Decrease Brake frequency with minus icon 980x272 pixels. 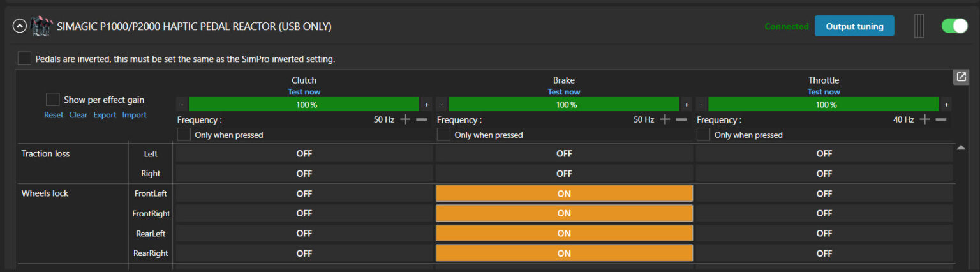click(681, 119)
